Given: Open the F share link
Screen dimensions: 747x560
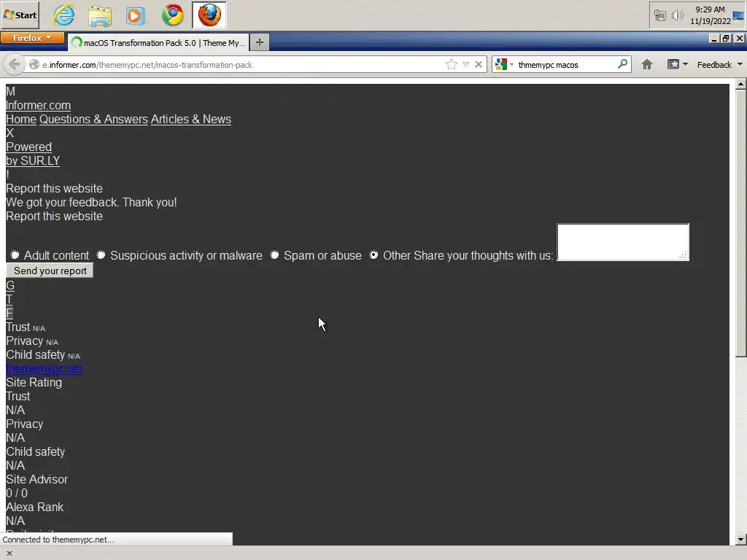Looking at the screenshot, I should point(9,313).
